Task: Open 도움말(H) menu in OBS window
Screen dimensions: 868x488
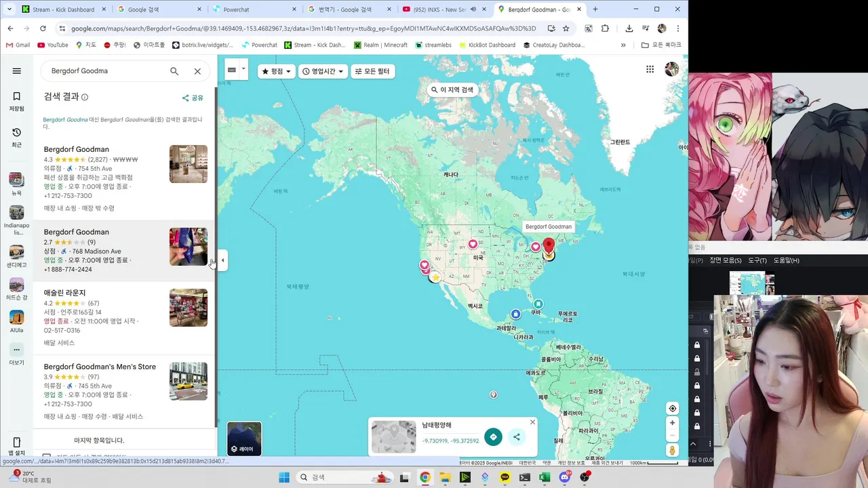Action: point(787,260)
